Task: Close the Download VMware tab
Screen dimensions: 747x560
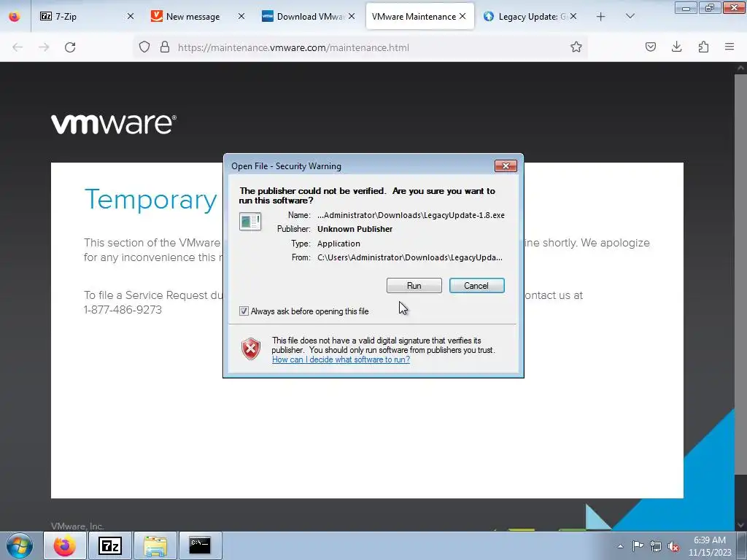Action: pos(352,16)
